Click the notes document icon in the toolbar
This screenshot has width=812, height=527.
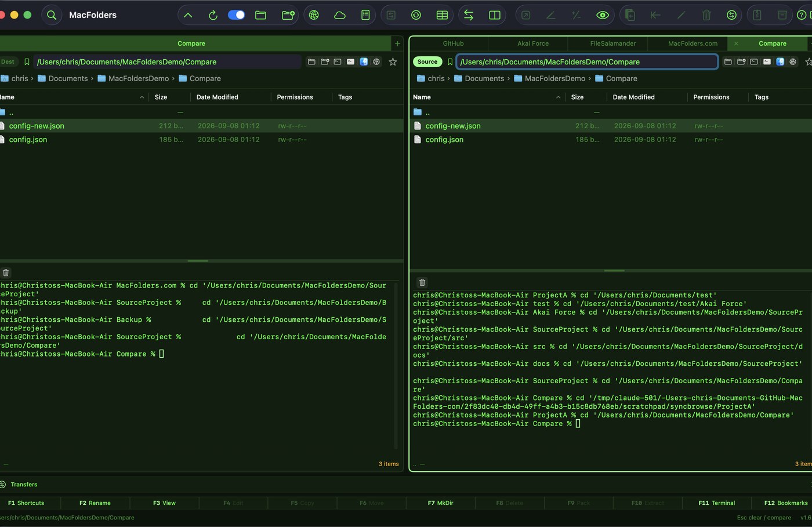coord(365,15)
